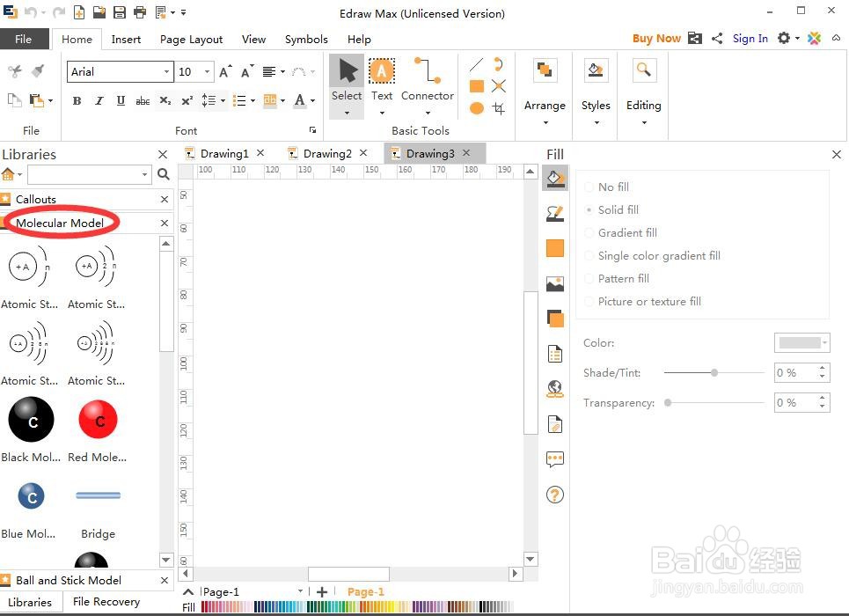Apply superscript formatting
Screen dimensions: 849x616
click(x=187, y=100)
